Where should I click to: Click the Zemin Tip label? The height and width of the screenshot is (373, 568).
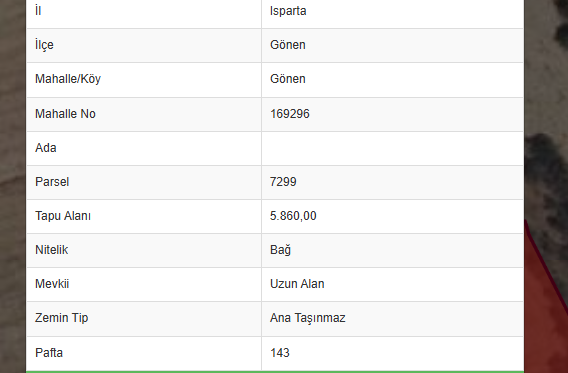click(x=62, y=318)
